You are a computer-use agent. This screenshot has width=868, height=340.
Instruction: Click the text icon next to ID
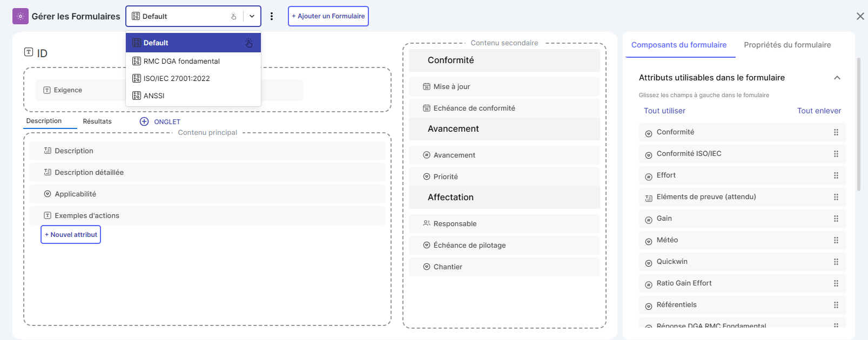tap(29, 52)
